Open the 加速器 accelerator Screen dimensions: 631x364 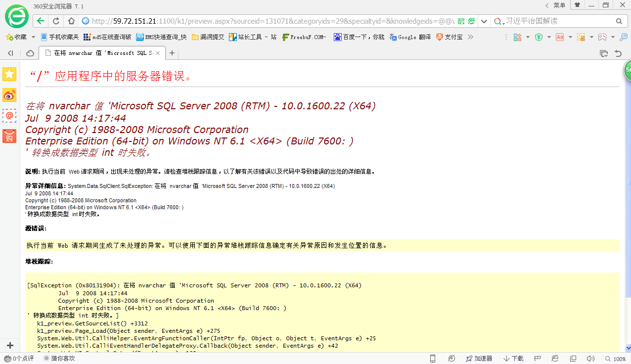[x=479, y=359]
